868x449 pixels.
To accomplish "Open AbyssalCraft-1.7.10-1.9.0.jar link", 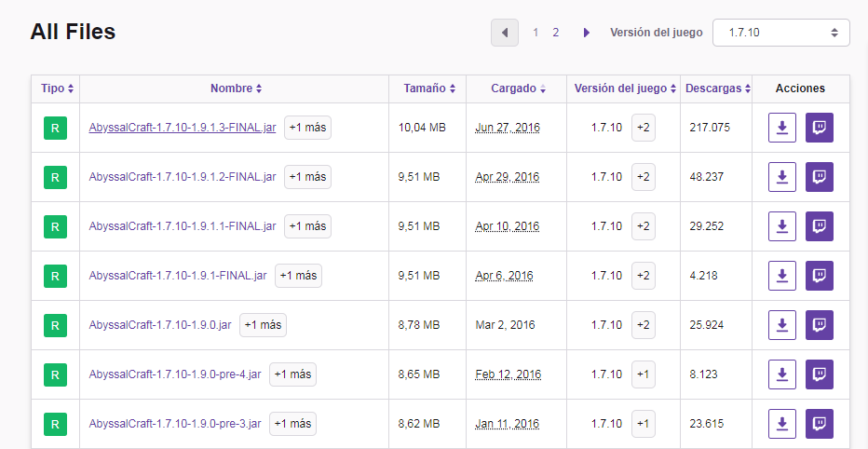I will [x=160, y=324].
